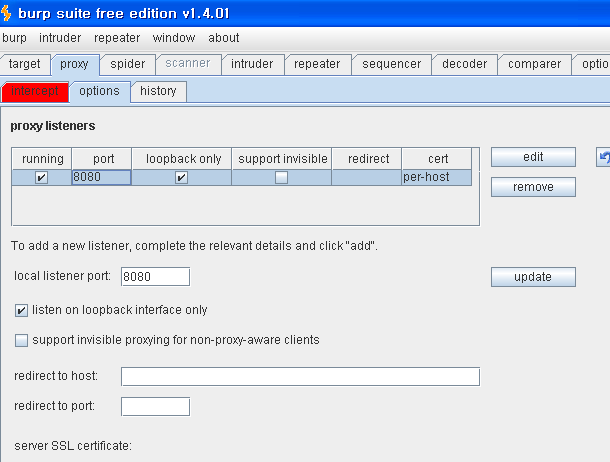Click the redirect to host field
The height and width of the screenshot is (462, 610).
point(300,377)
